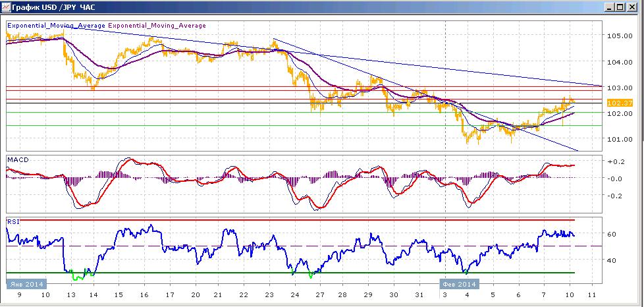Click date label 9 on time axis

pyautogui.click(x=19, y=295)
